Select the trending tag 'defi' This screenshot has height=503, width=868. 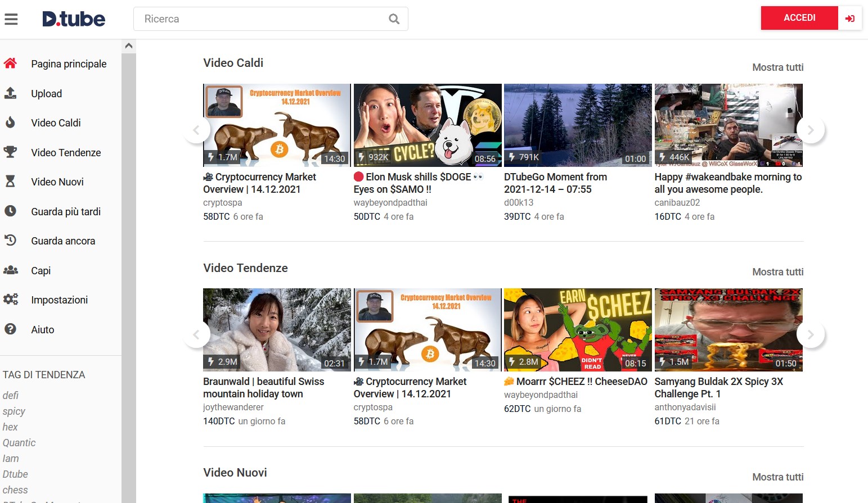(11, 396)
